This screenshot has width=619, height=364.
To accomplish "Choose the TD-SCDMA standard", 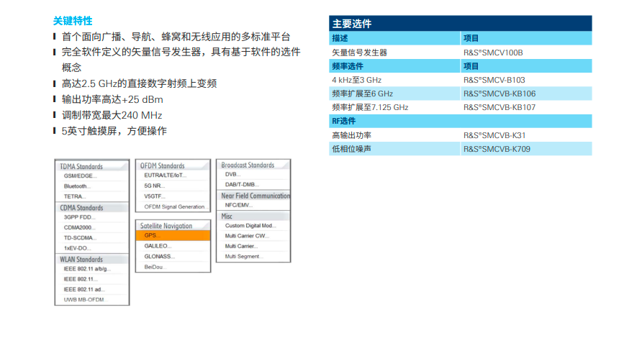I will click(x=80, y=237).
